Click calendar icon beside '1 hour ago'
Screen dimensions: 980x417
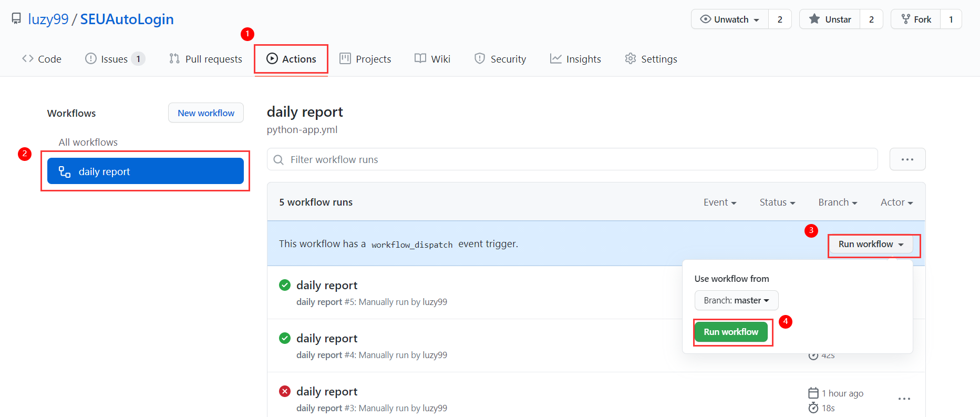click(813, 393)
